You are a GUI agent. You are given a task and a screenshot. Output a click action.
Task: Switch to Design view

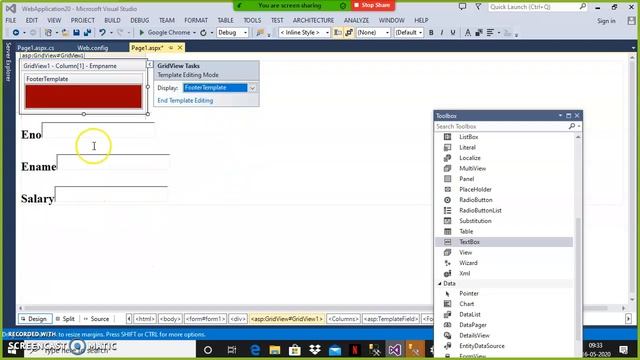(34, 319)
